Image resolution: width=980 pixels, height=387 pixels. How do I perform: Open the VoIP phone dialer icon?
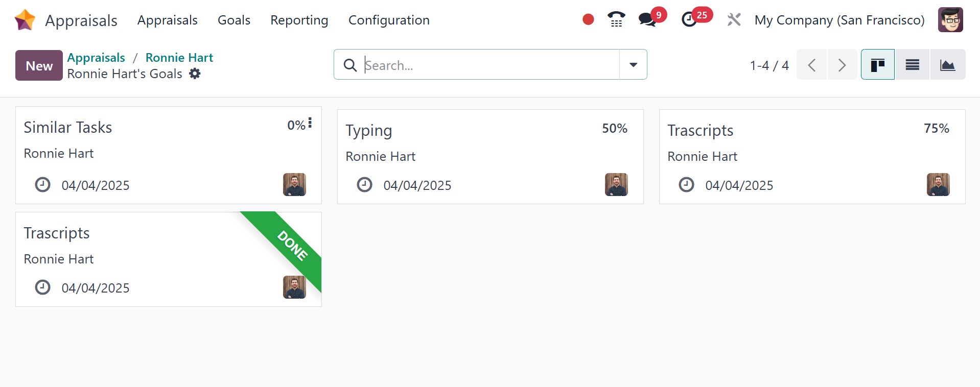click(616, 20)
